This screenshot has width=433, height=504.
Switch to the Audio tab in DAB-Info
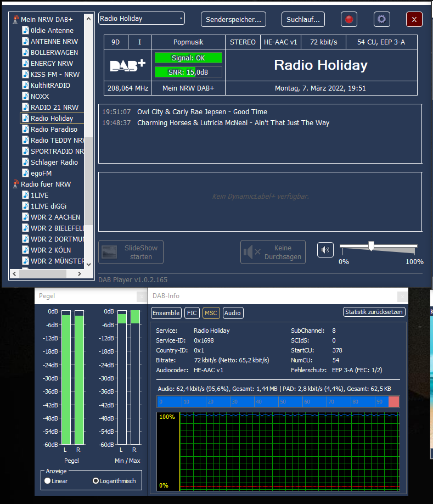tap(233, 313)
